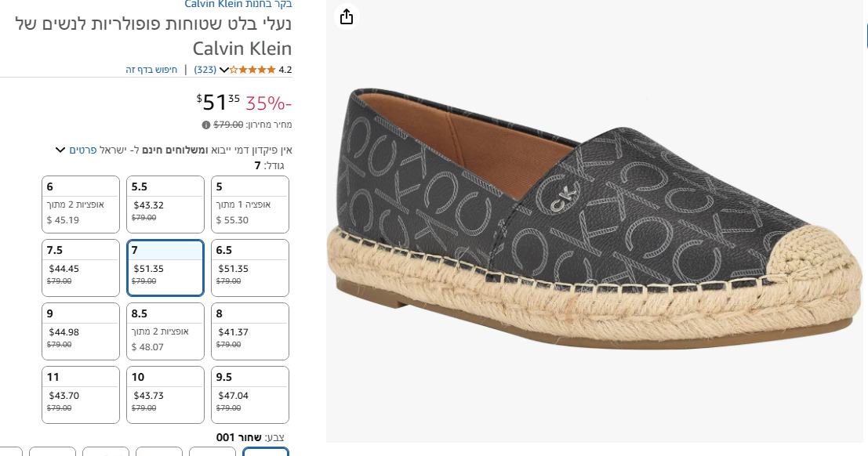
Task: Choose size 11 priced at $43.70
Action: point(81,394)
